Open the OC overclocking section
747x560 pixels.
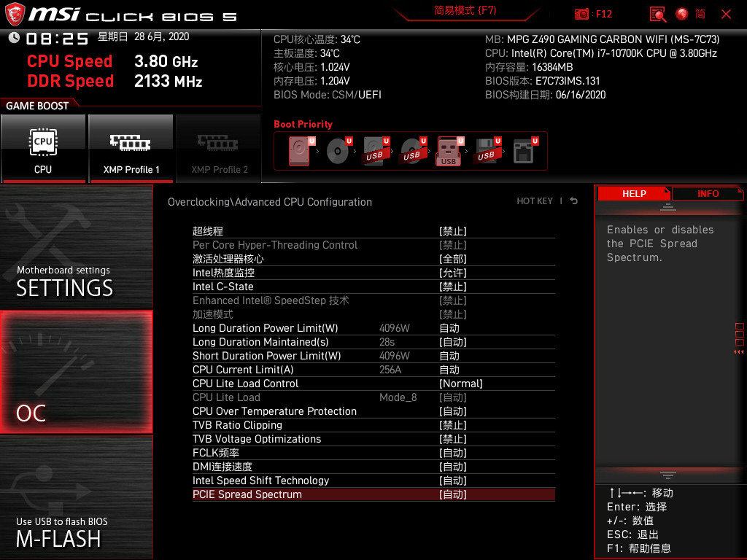(76, 372)
